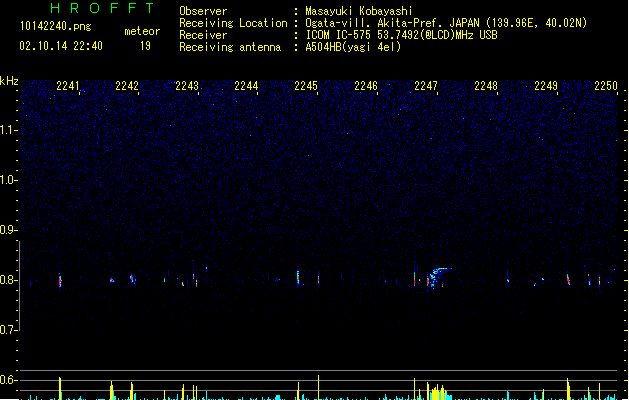Image resolution: width=629 pixels, height=400 pixels.
Task: Click the Observer label
Action: tap(203, 11)
